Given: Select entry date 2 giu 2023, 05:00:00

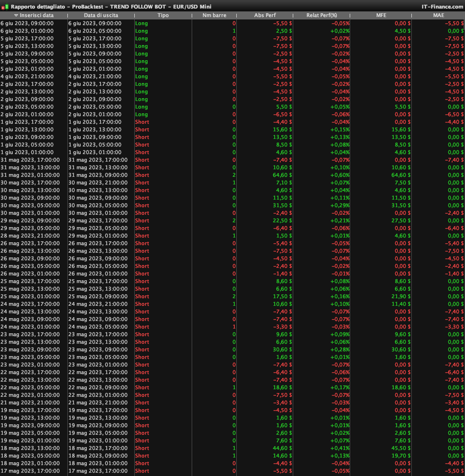Looking at the screenshot, I should pyautogui.click(x=27, y=107).
